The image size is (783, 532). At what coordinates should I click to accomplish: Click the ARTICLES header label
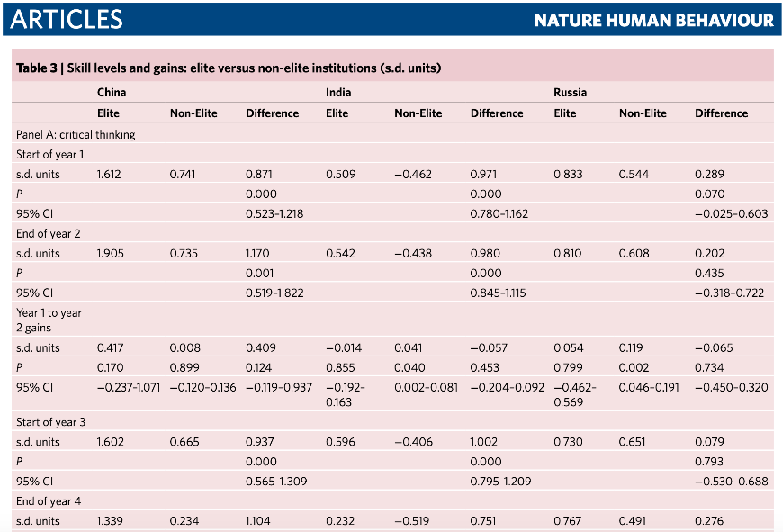point(67,20)
